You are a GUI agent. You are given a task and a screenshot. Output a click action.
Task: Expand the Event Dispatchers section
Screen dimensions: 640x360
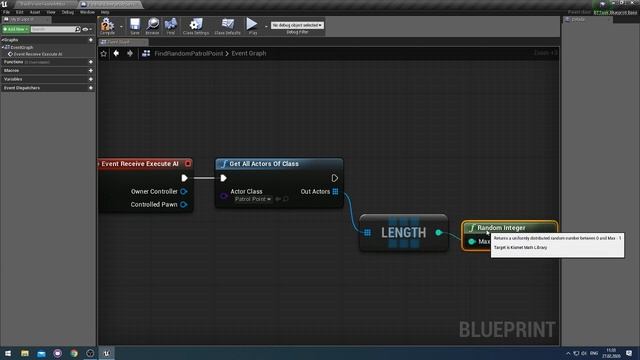tap(22, 88)
